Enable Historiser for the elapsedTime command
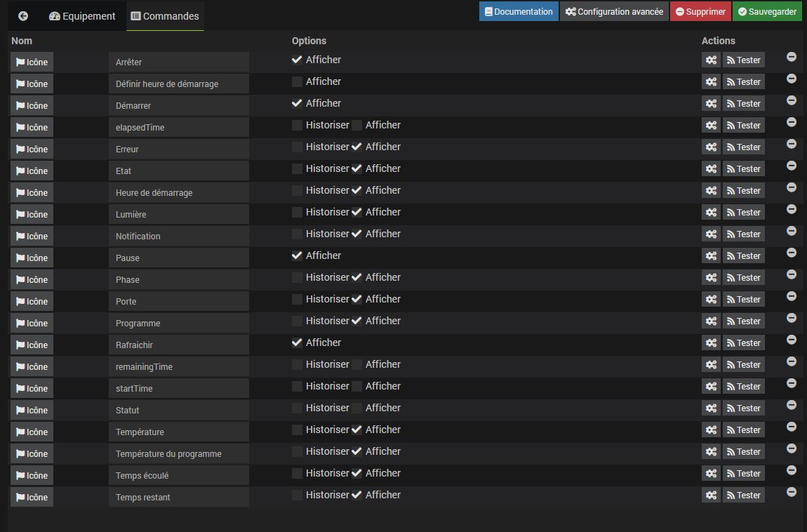807x532 pixels. [297, 125]
